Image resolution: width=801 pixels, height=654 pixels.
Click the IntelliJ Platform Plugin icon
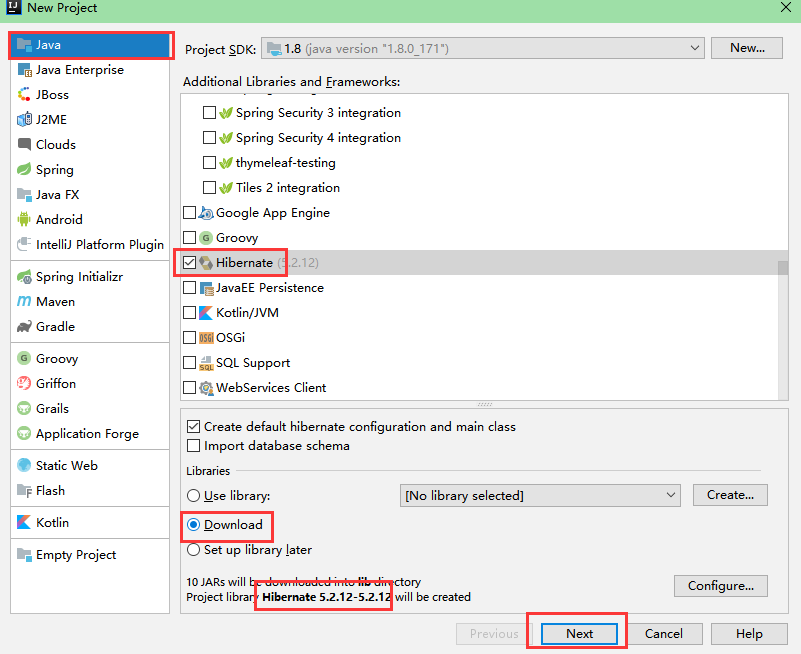click(24, 245)
